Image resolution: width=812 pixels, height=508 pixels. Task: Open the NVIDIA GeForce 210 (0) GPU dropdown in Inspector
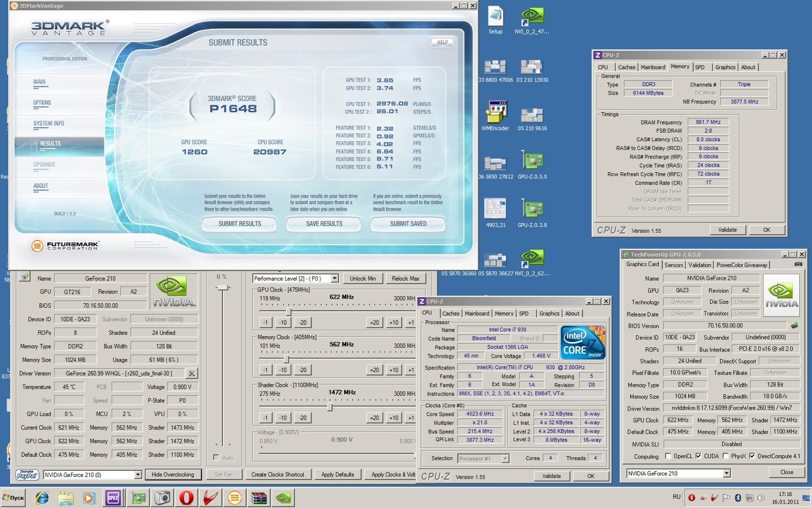pos(138,474)
